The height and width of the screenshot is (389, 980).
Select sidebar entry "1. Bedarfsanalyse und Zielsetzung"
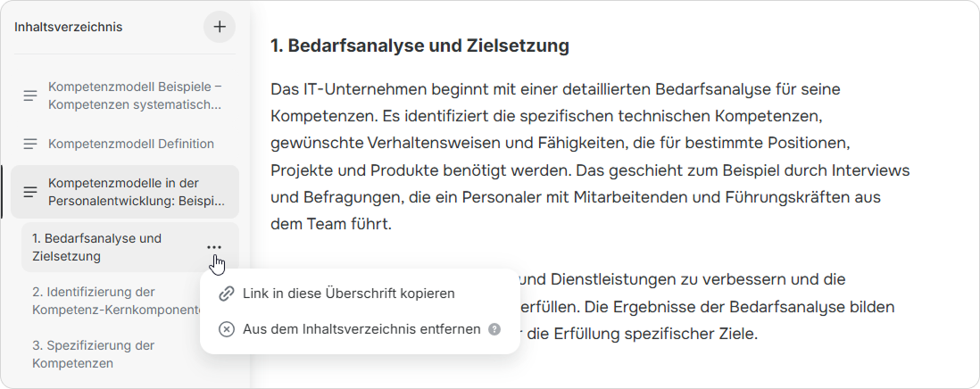coord(97,247)
